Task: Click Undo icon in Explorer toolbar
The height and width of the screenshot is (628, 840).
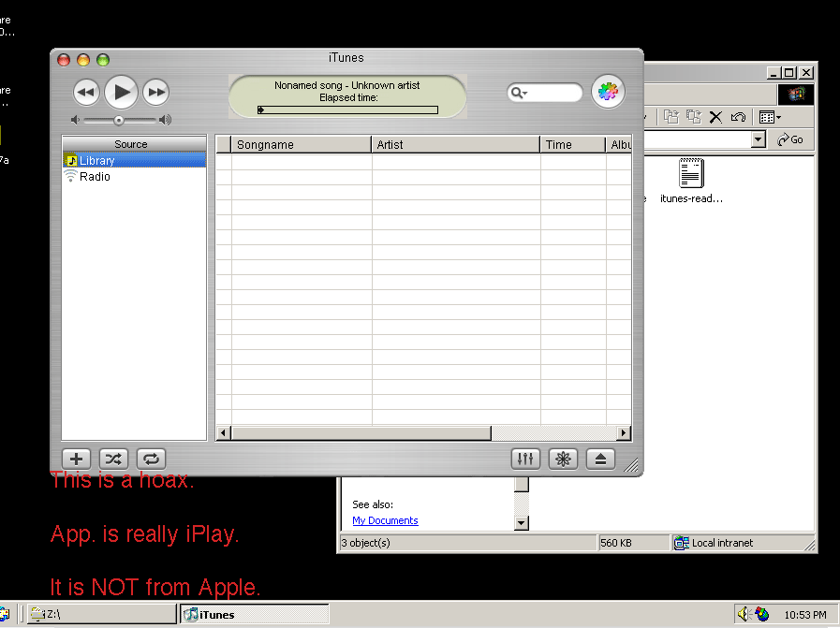Action: pyautogui.click(x=738, y=117)
